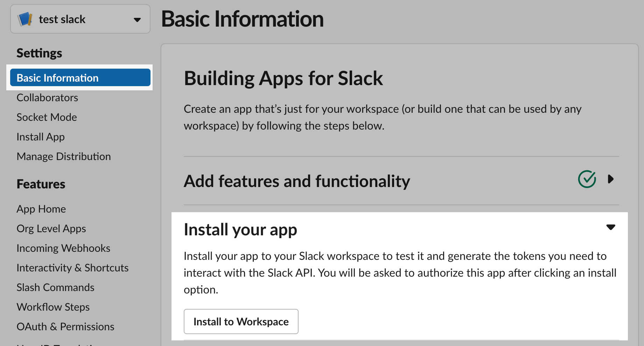Open App Home features
Viewport: 644px width, 346px height.
click(x=41, y=209)
